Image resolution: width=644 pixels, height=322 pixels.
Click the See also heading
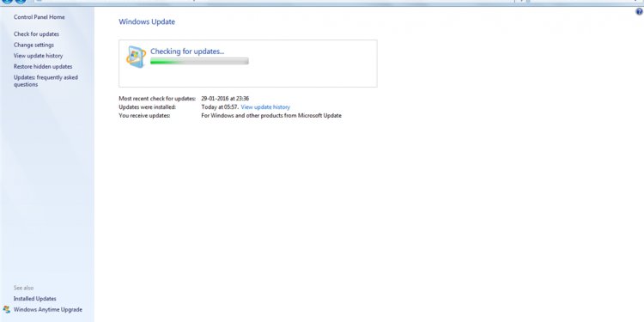click(23, 288)
